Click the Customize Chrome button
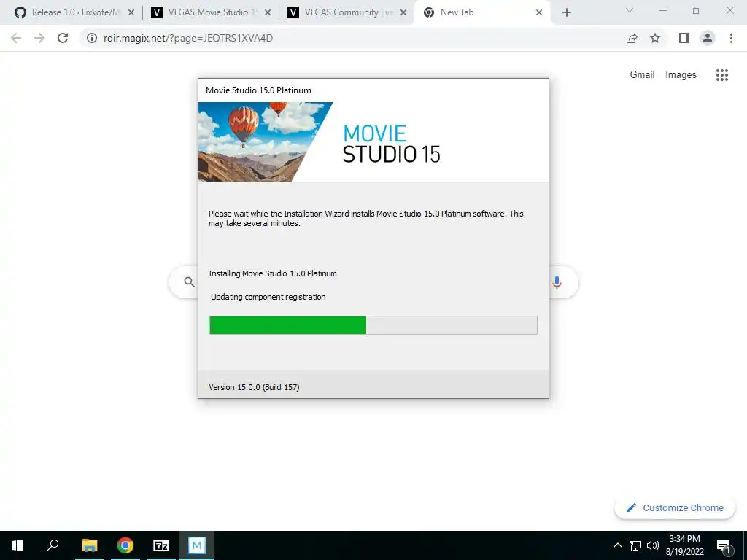The image size is (747, 560). [x=674, y=507]
